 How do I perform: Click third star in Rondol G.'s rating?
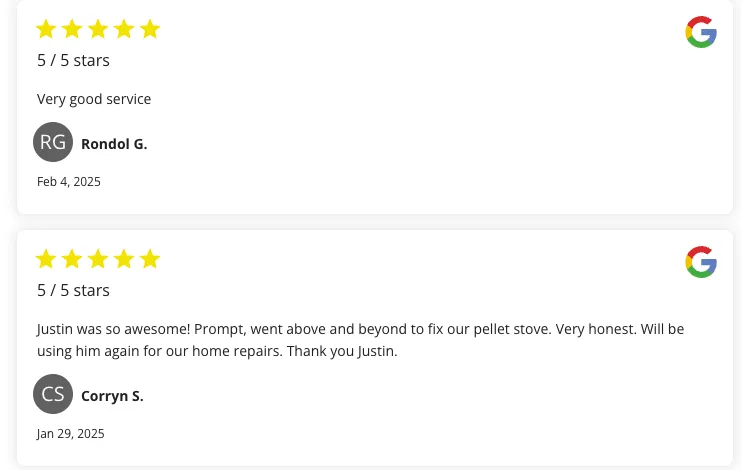click(98, 29)
